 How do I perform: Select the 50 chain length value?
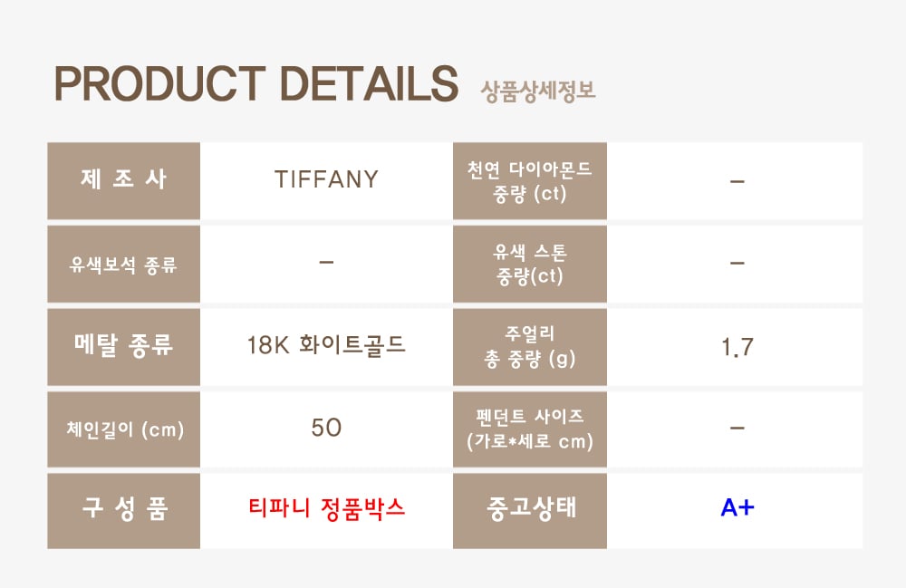326,429
